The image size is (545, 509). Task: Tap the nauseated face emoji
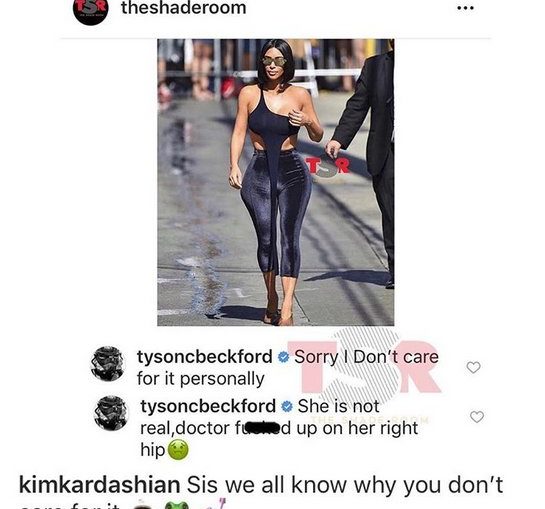178,450
